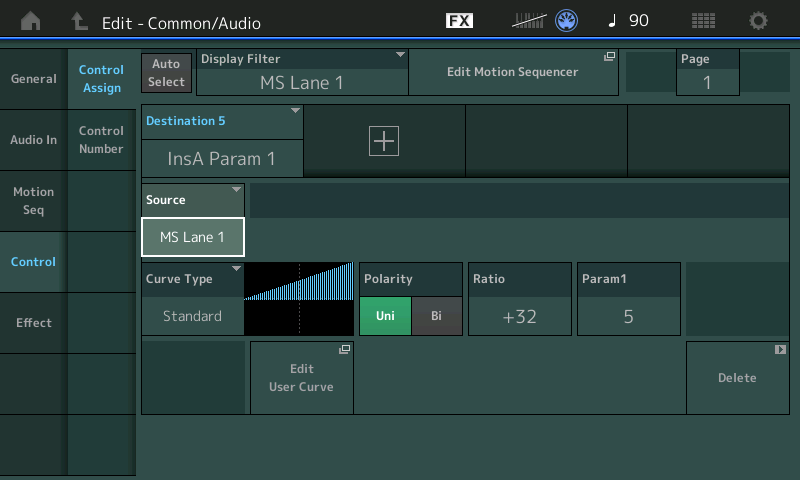Go to the Home screen icon
800x480 pixels.
coord(31,21)
